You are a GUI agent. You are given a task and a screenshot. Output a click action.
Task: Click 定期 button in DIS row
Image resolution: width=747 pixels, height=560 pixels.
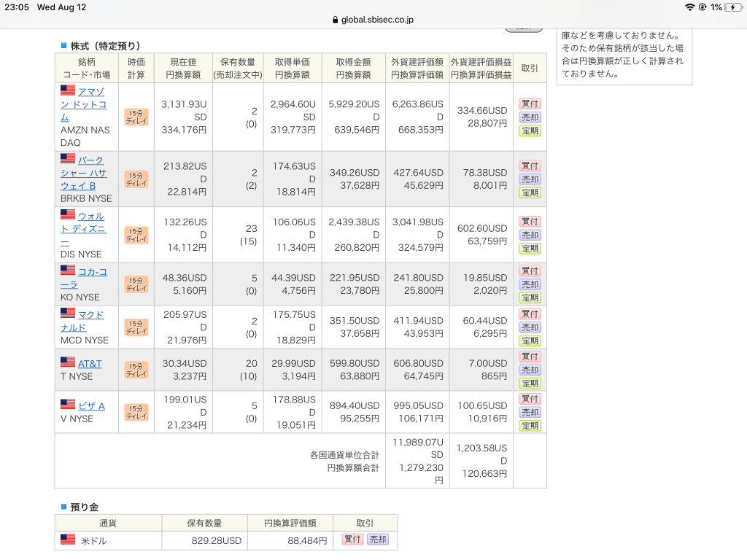click(530, 249)
